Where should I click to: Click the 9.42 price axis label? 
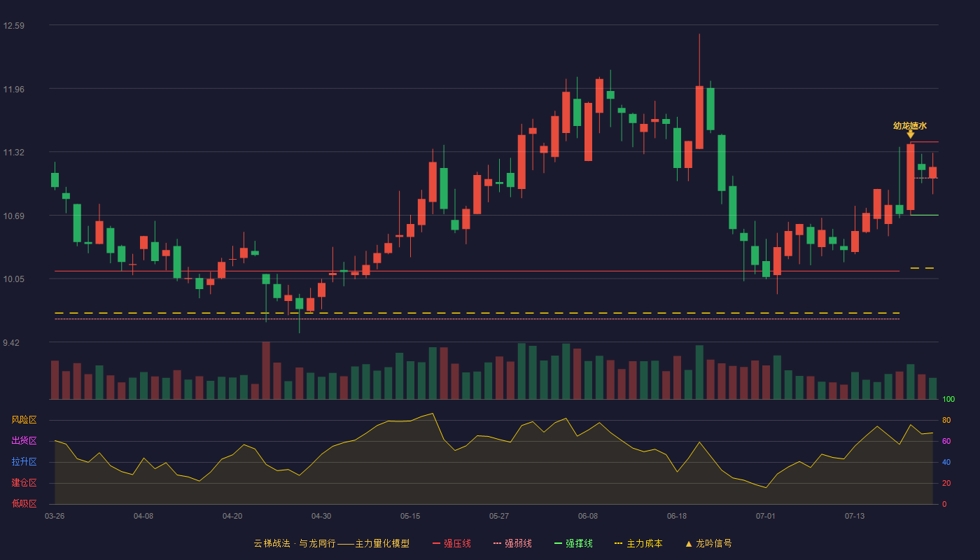pyautogui.click(x=11, y=343)
